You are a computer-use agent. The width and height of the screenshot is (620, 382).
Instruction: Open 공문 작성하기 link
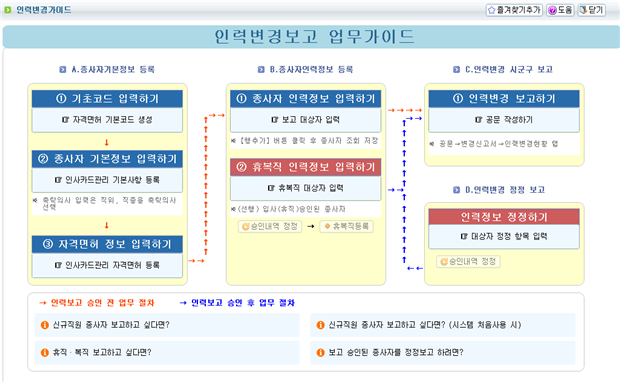tap(504, 120)
